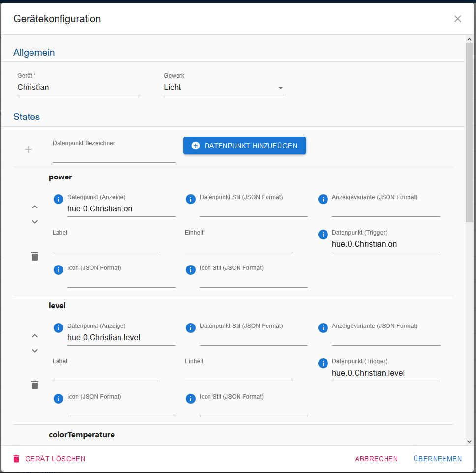The image size is (476, 473).
Task: Click info icon for level Icon Stil
Action: [x=191, y=399]
